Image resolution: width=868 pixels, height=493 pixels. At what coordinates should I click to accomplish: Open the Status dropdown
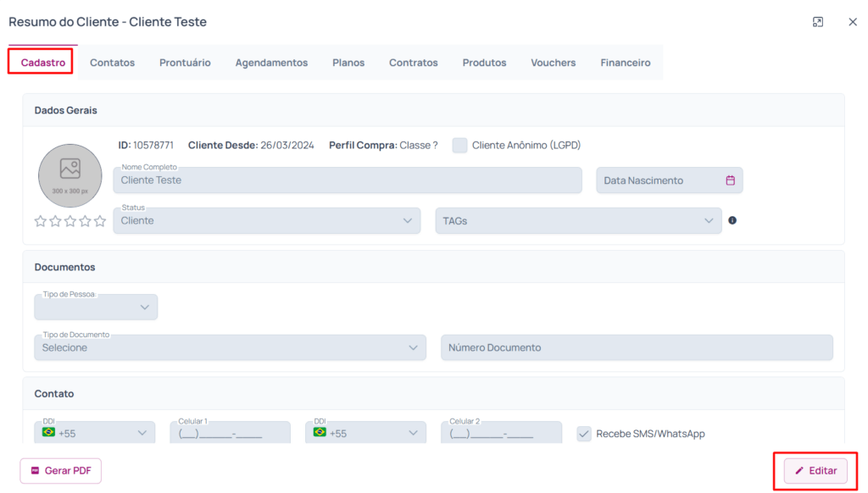(266, 221)
